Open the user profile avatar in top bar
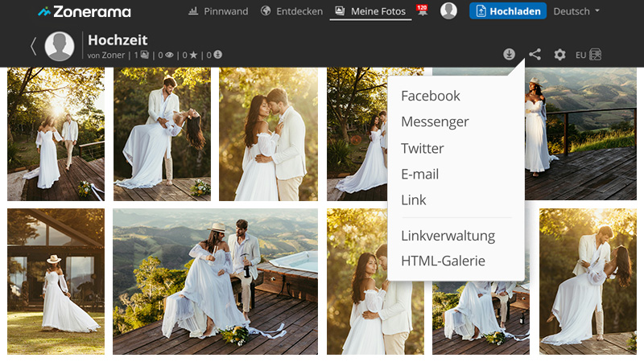644x362 pixels. (x=448, y=10)
